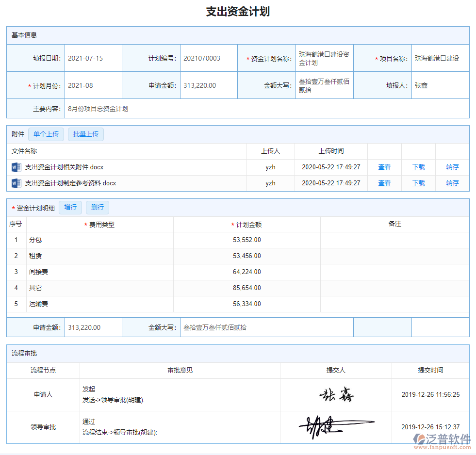Image resolution: width=476 pixels, height=455 pixels.
Task: Open the 单个上传 upload button
Action: pyautogui.click(x=46, y=134)
